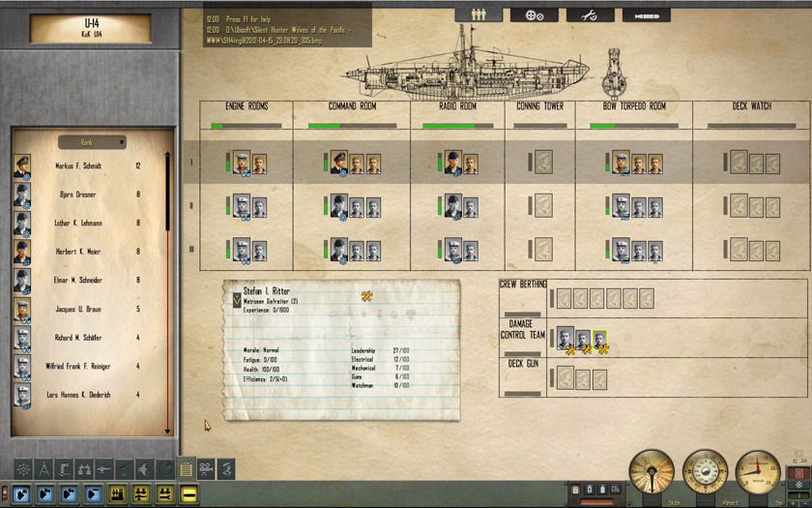Open the Rank sorting dropdown
The width and height of the screenshot is (812, 508).
coord(92,142)
